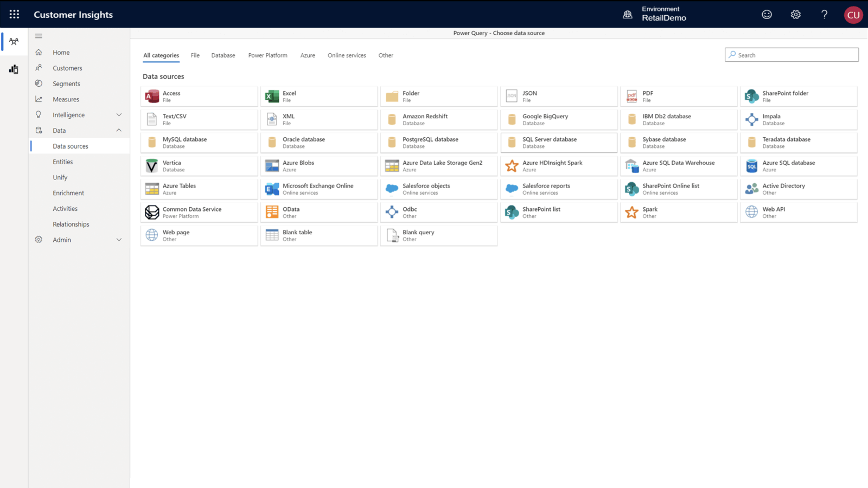The width and height of the screenshot is (868, 488).
Task: Switch to the Online services tab
Action: (x=347, y=55)
